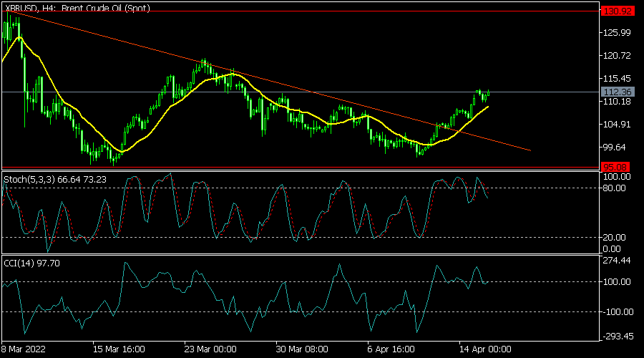
Task: Click the 120.72 price axis value
Action: pos(617,55)
